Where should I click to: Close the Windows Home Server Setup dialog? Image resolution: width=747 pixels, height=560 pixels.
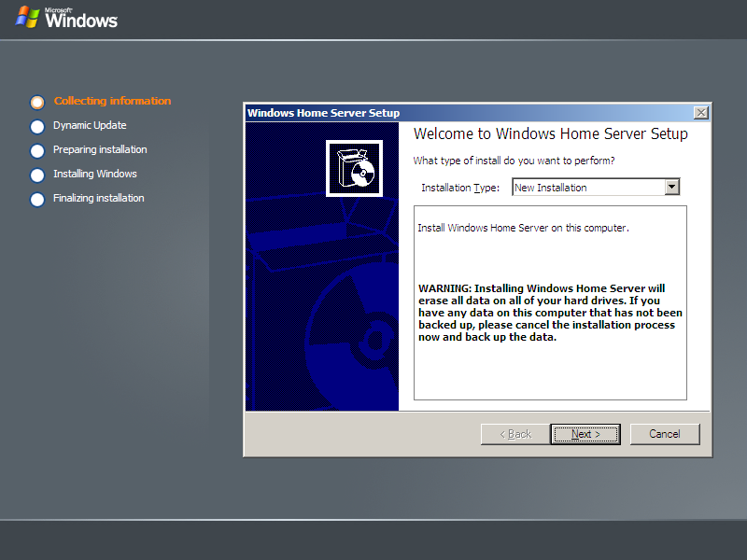click(701, 113)
